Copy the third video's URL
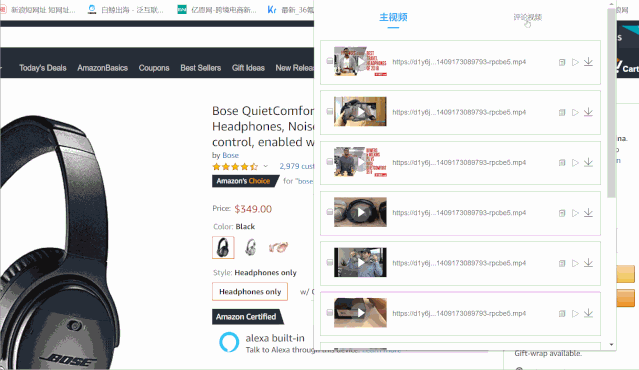This screenshot has height=370, width=639. pyautogui.click(x=562, y=163)
